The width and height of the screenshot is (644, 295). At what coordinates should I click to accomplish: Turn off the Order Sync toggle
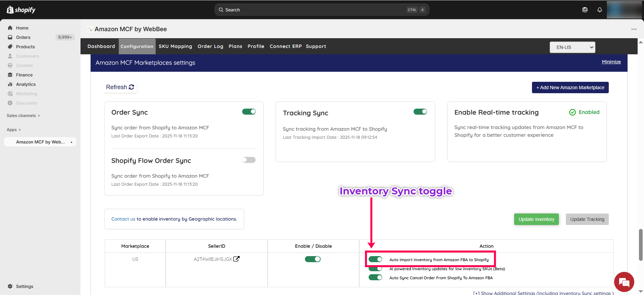tap(249, 112)
